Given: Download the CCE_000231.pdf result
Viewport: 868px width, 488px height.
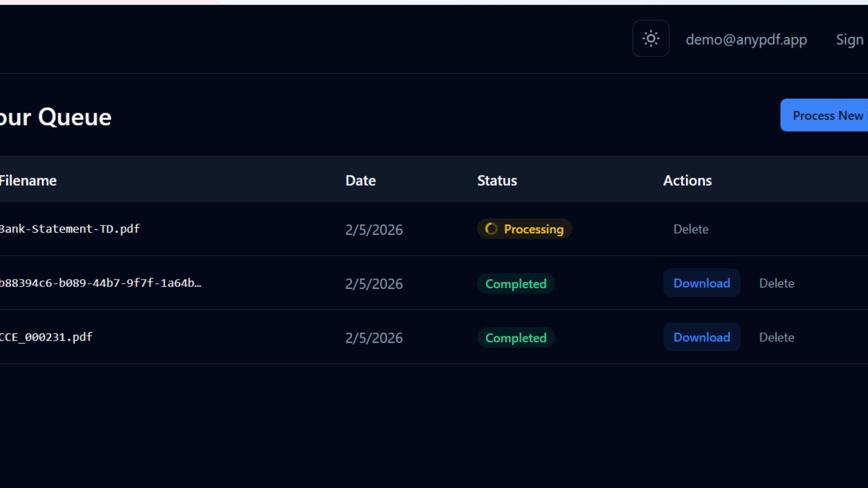Looking at the screenshot, I should tap(701, 337).
